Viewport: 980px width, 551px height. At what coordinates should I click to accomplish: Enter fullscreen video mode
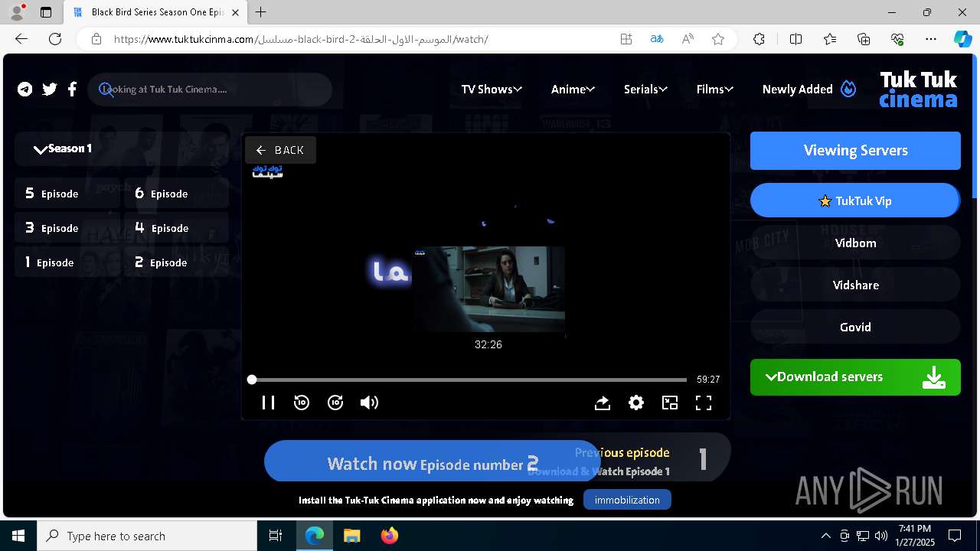point(704,403)
